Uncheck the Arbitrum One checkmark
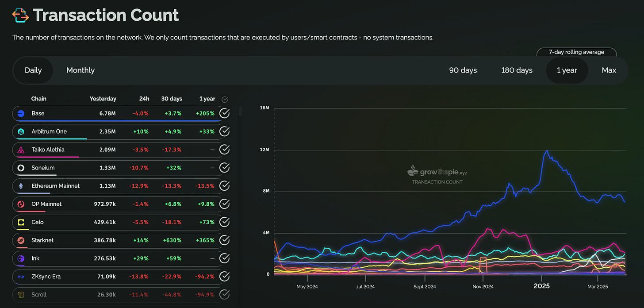The width and height of the screenshot is (644, 308). (x=225, y=131)
